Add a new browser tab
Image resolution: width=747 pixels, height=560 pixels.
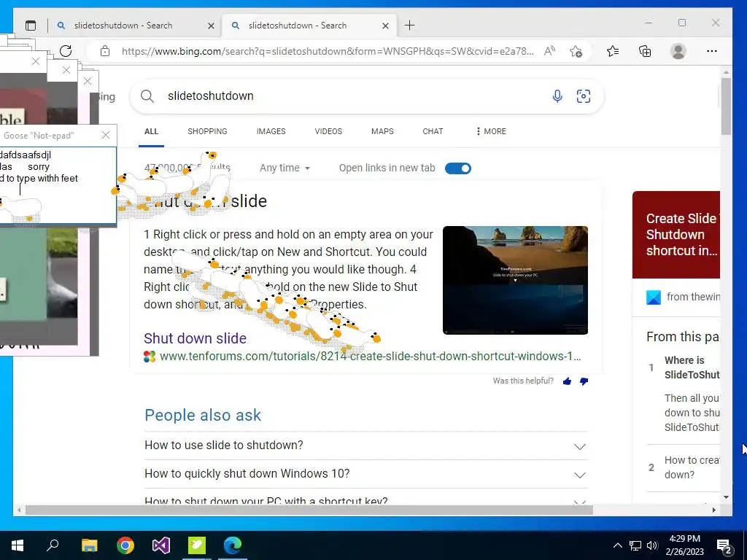tap(409, 26)
